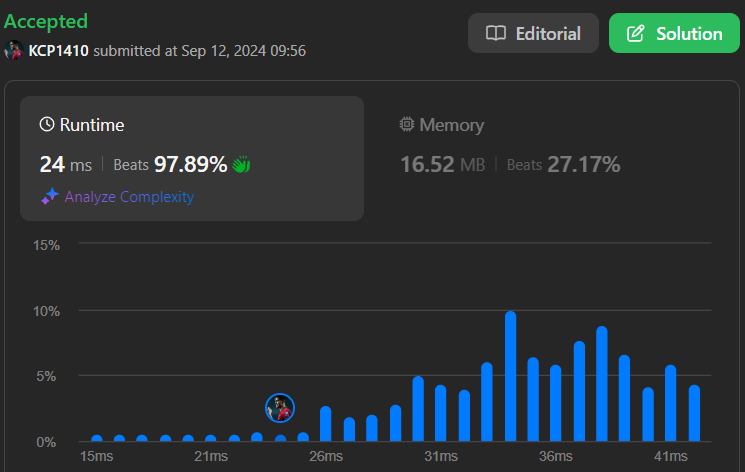Click the sparkle icon before Analyze Complexity

pyautogui.click(x=50, y=197)
